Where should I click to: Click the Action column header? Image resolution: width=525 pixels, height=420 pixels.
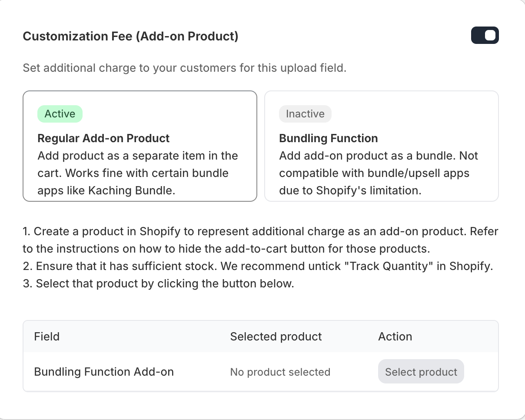395,337
